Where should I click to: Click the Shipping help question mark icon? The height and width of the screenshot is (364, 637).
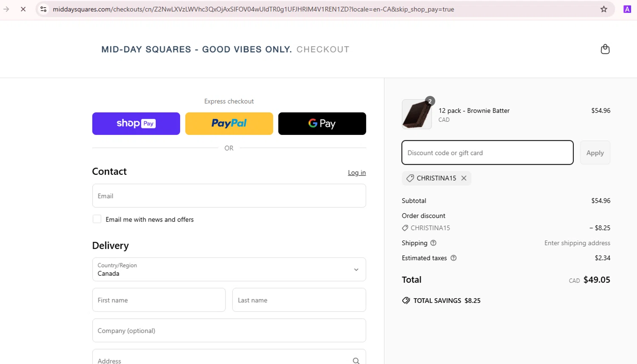pyautogui.click(x=433, y=243)
